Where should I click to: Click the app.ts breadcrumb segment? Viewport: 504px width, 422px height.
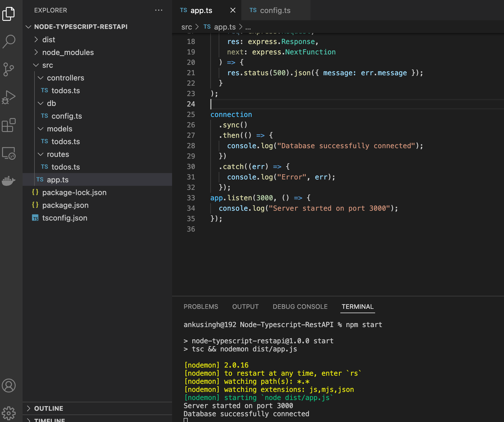click(225, 27)
